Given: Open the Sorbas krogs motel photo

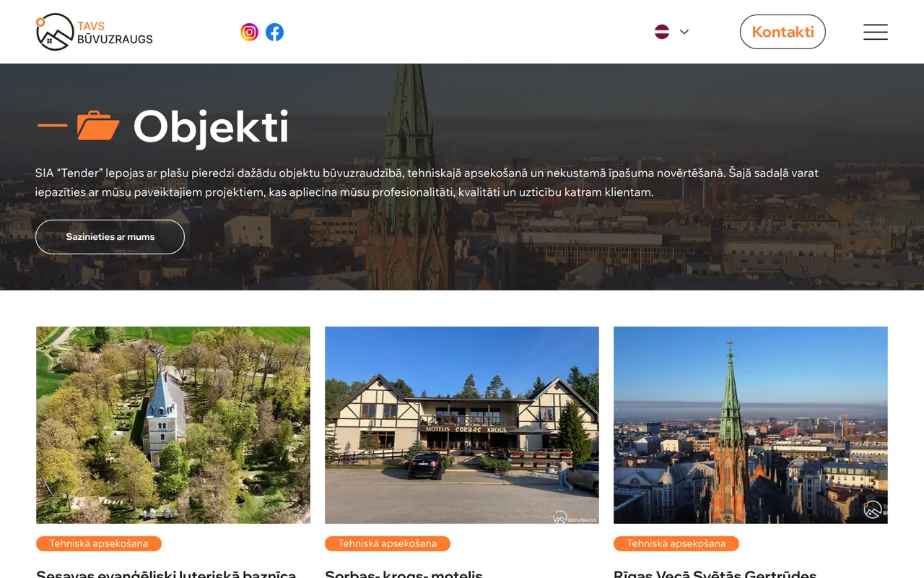Looking at the screenshot, I should (x=462, y=425).
